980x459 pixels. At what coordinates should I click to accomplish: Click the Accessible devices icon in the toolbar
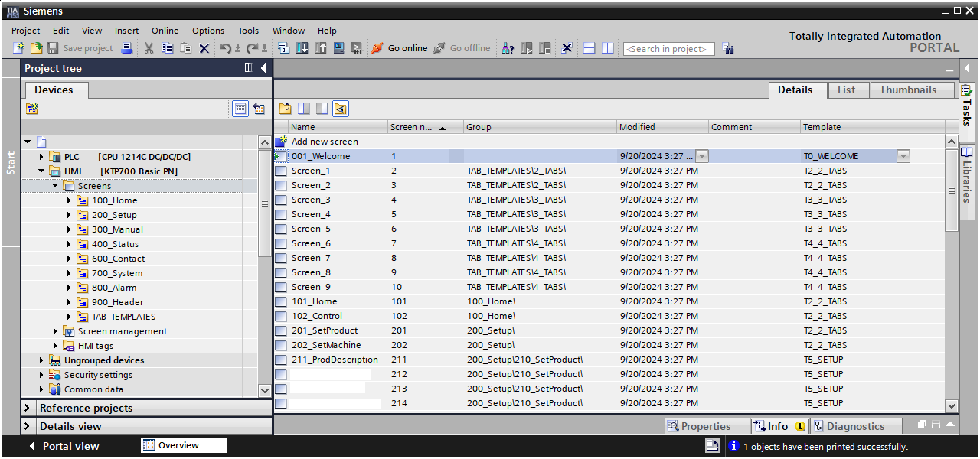[x=508, y=48]
